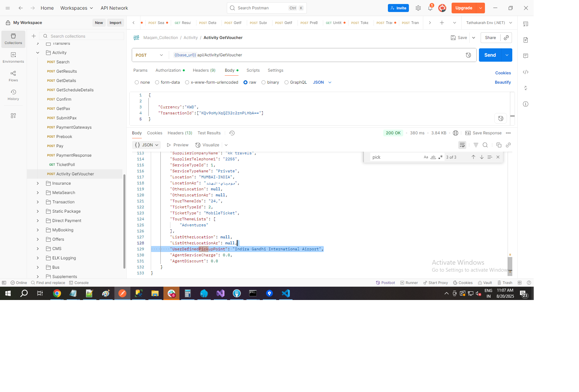The image size is (579, 392).
Task: Click the Send button
Action: pyautogui.click(x=490, y=55)
